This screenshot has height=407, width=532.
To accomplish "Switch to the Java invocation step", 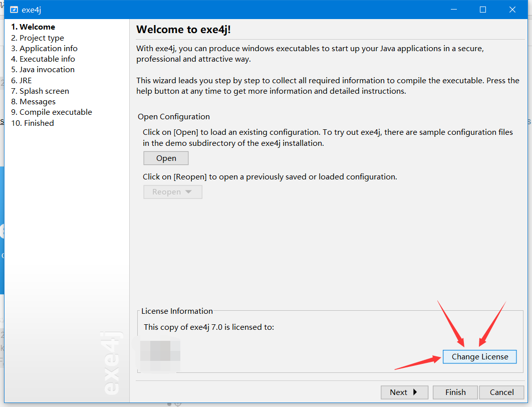I will pyautogui.click(x=43, y=69).
